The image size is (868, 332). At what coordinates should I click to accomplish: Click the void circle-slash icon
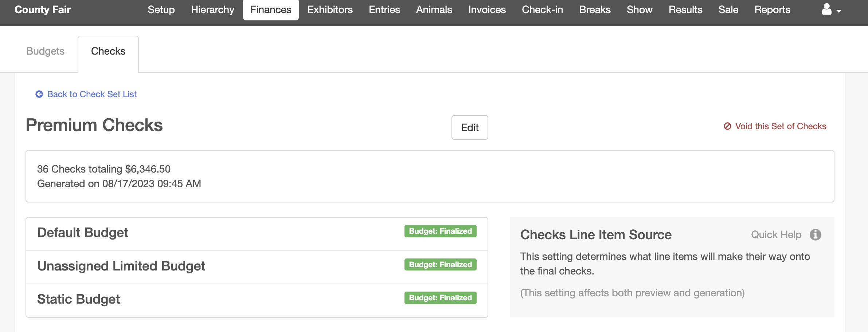[x=727, y=126]
